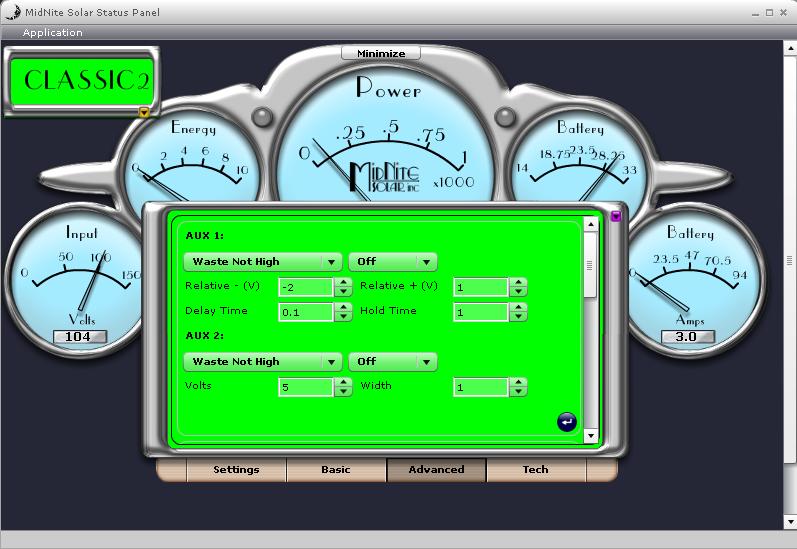The width and height of the screenshot is (797, 549).
Task: Click the Hold Time input field
Action: 481,312
